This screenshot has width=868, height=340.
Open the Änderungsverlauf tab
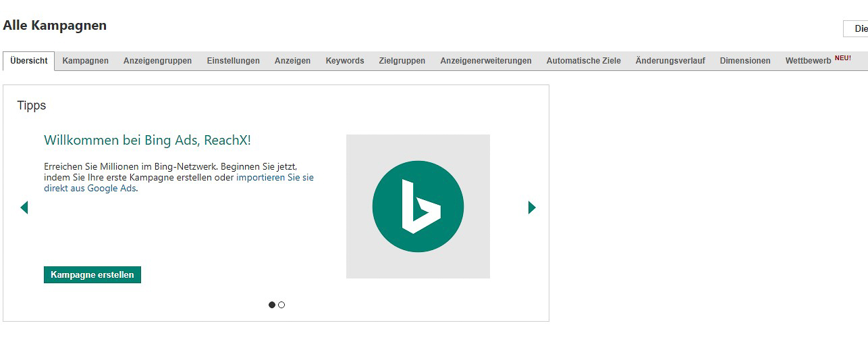point(670,61)
